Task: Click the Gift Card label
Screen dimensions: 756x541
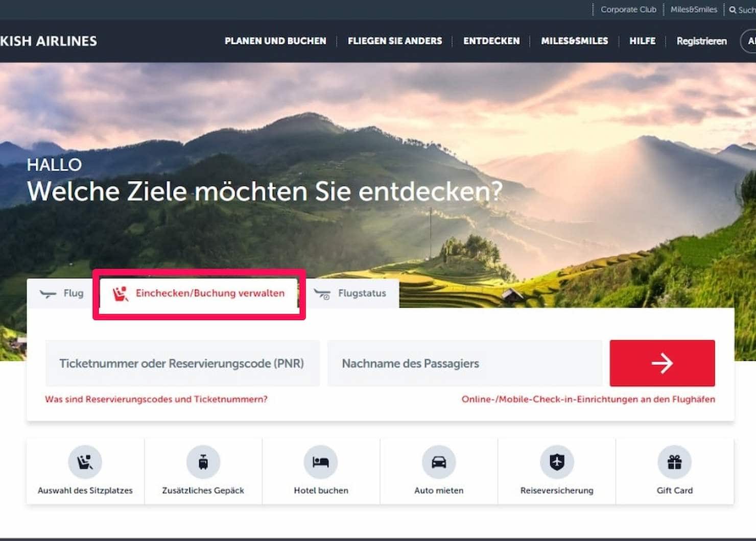Action: point(674,490)
